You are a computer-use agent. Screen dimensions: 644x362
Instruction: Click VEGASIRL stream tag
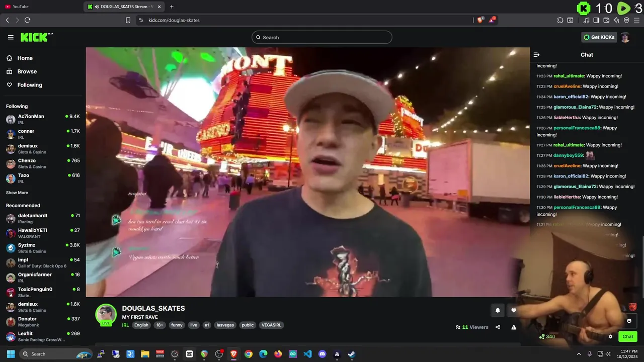tap(271, 325)
